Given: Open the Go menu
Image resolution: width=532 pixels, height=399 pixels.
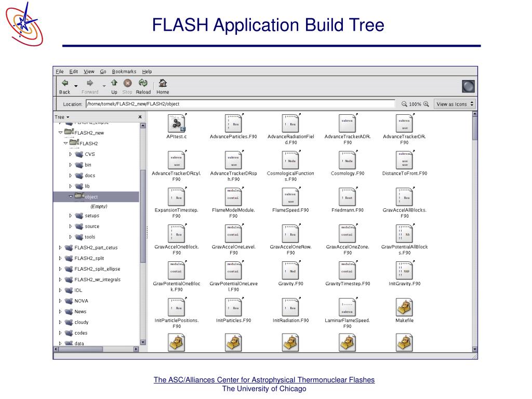Looking at the screenshot, I should click(103, 72).
